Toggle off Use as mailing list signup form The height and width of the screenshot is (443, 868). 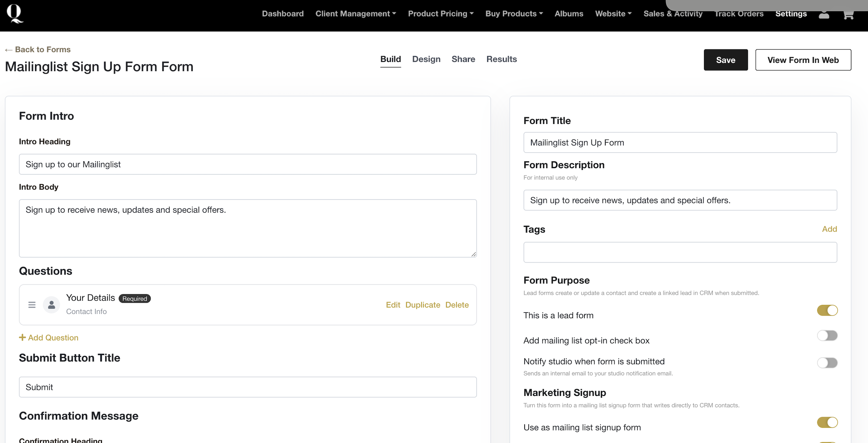pos(827,422)
